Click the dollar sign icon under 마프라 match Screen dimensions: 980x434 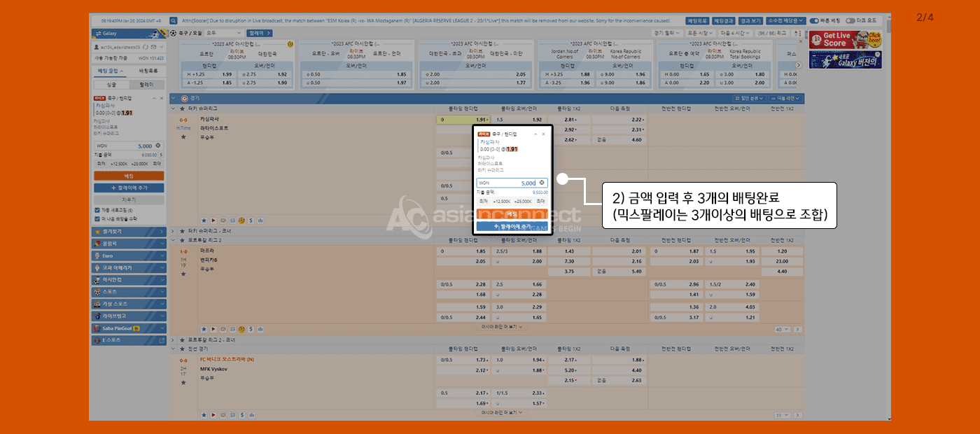[x=251, y=328]
